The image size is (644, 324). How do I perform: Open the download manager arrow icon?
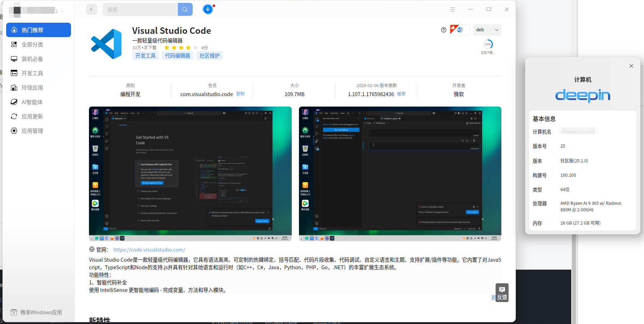point(208,9)
